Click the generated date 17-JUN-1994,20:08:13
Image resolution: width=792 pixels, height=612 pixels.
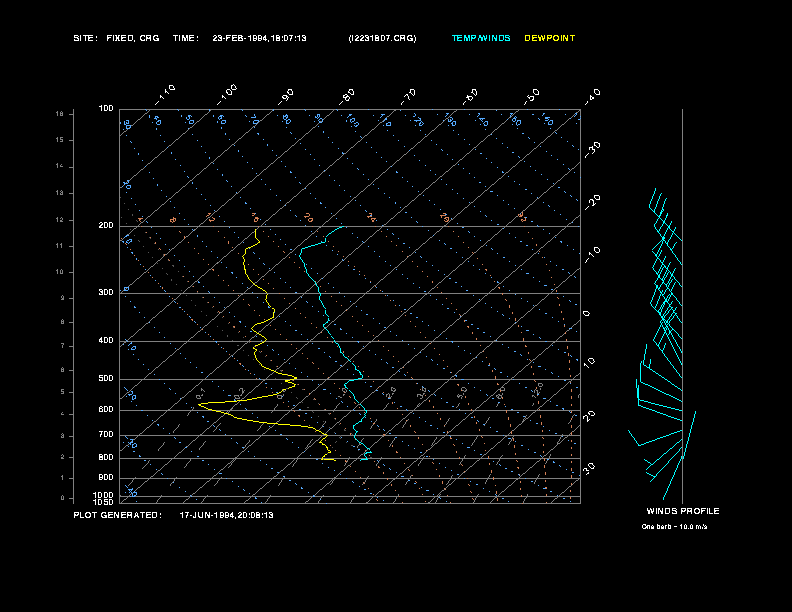coord(227,515)
